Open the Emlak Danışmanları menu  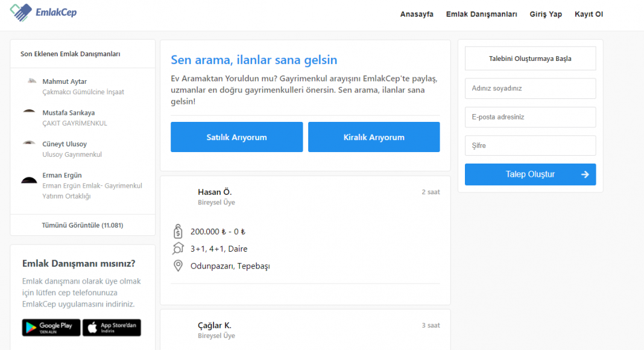click(481, 14)
